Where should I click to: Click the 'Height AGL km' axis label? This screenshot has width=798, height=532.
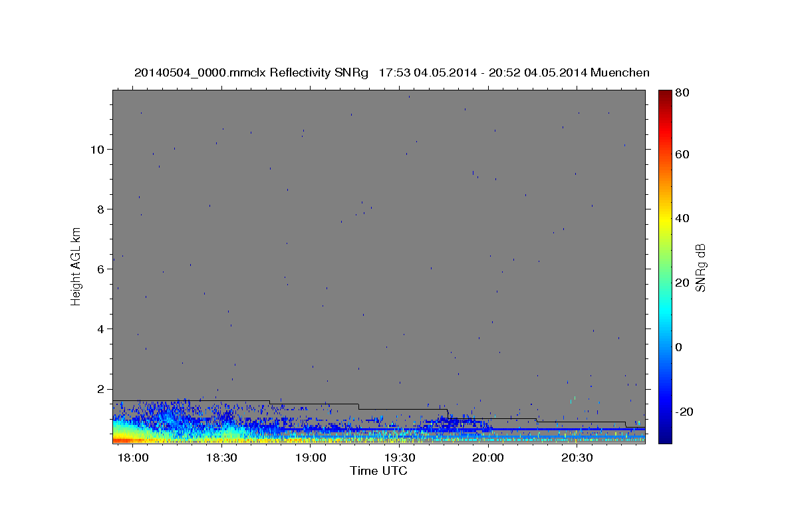click(76, 266)
